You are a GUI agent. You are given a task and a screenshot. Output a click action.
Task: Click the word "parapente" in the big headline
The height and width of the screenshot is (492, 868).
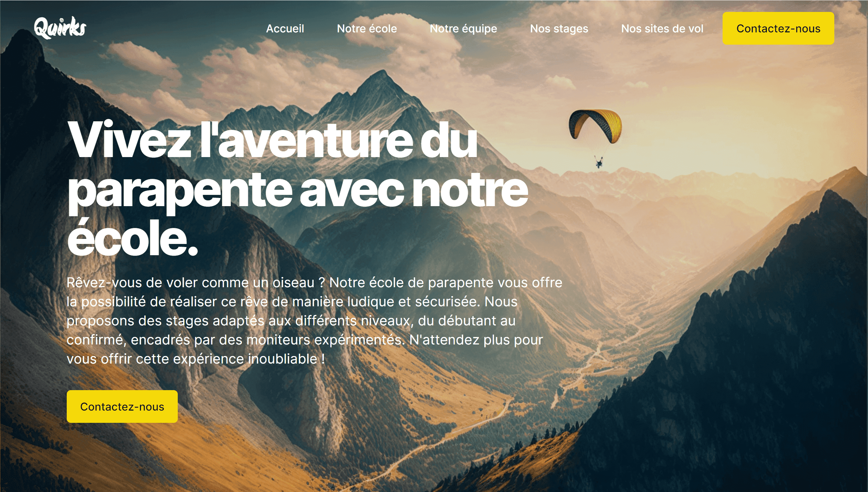[x=180, y=192]
